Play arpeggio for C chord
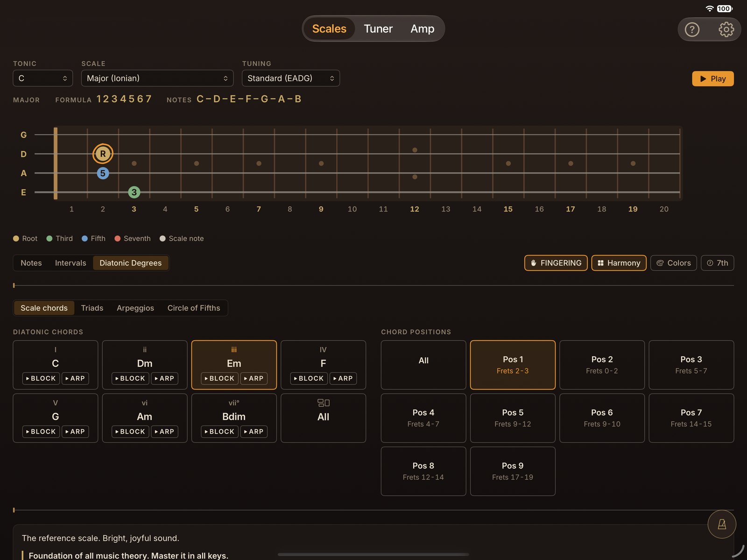The width and height of the screenshot is (747, 560). tap(75, 378)
